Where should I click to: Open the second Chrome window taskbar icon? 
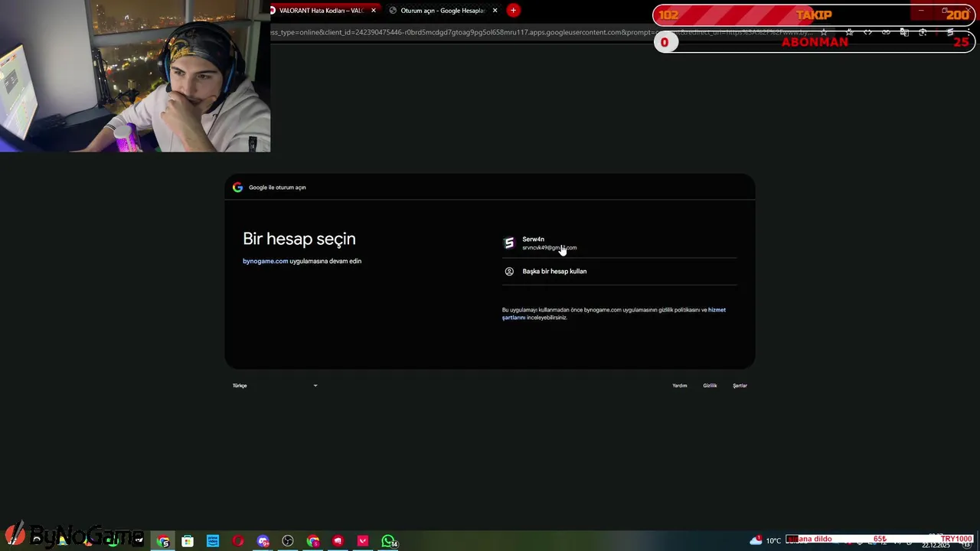point(313,541)
